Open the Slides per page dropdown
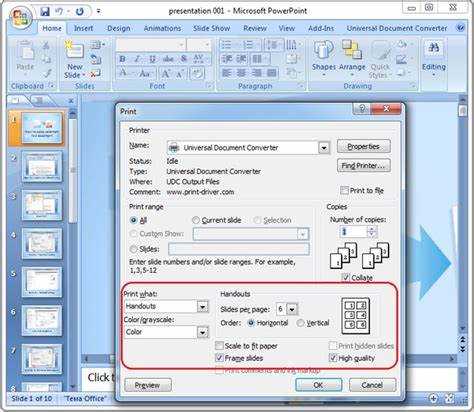The height and width of the screenshot is (412, 474). coord(292,309)
